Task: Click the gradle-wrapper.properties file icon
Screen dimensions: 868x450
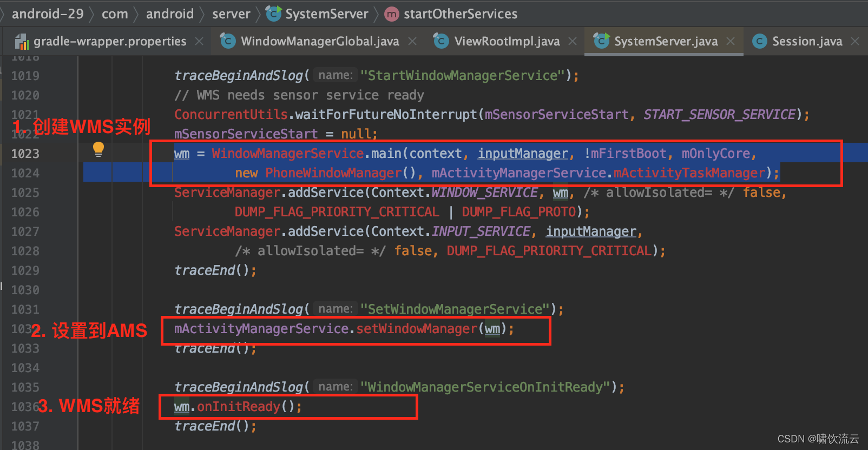Action: (22, 42)
